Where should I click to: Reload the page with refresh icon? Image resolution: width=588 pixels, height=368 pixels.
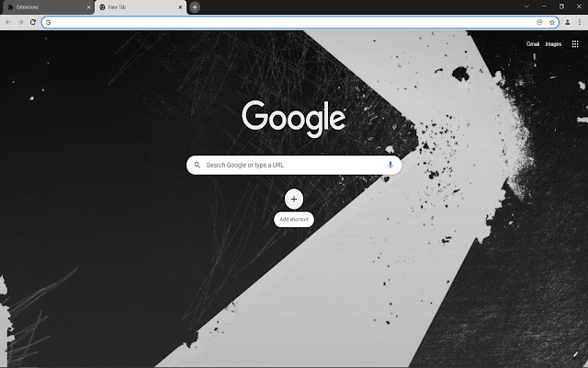tap(33, 22)
